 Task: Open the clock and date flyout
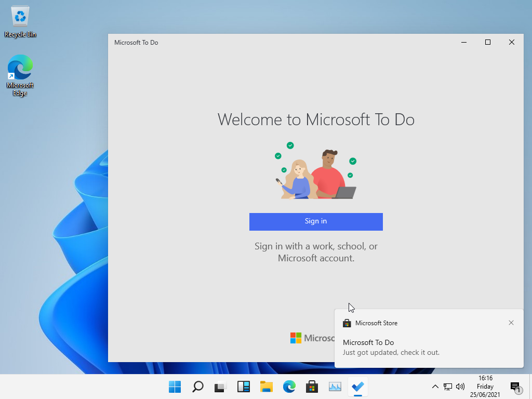tap(485, 387)
